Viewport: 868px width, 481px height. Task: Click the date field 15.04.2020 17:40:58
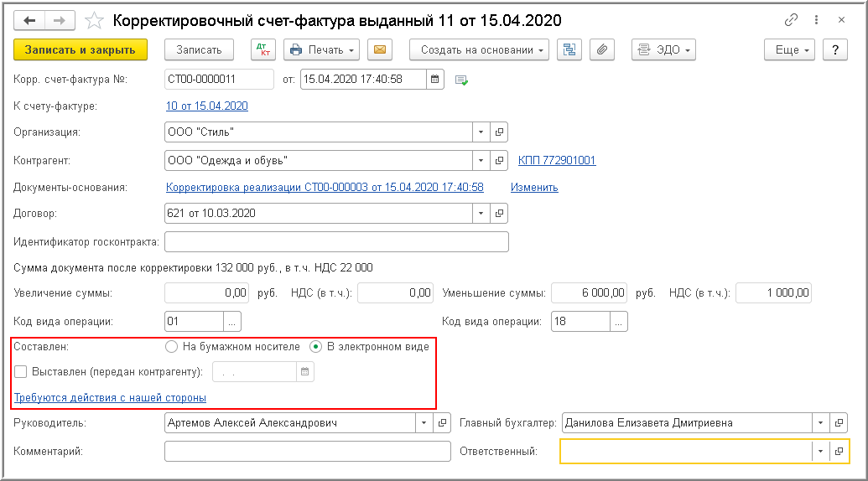(364, 79)
